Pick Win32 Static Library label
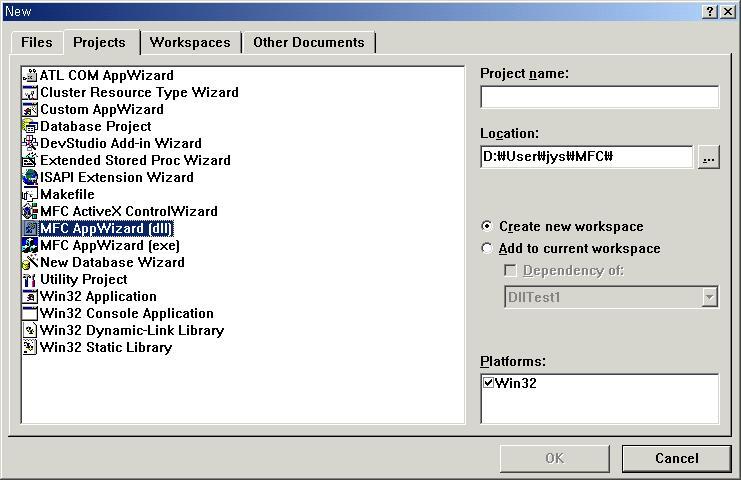Screen dimensions: 741x480 pos(106,347)
